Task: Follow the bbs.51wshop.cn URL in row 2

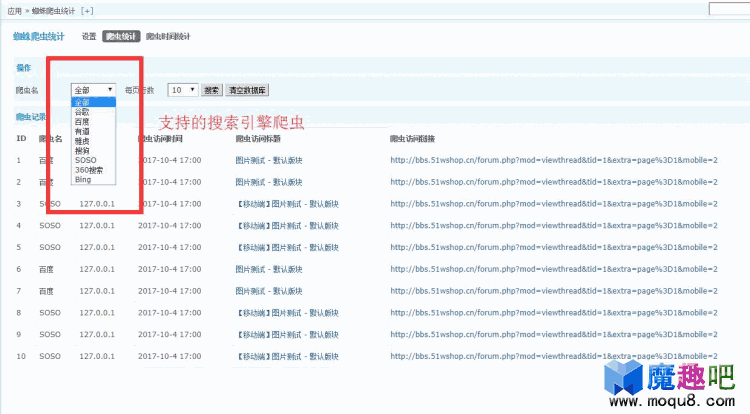Action: (554, 182)
